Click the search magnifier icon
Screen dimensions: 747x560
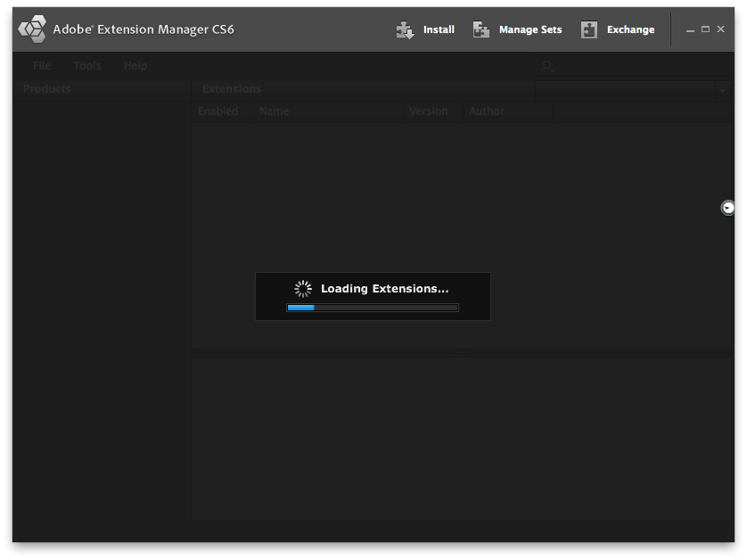(546, 66)
